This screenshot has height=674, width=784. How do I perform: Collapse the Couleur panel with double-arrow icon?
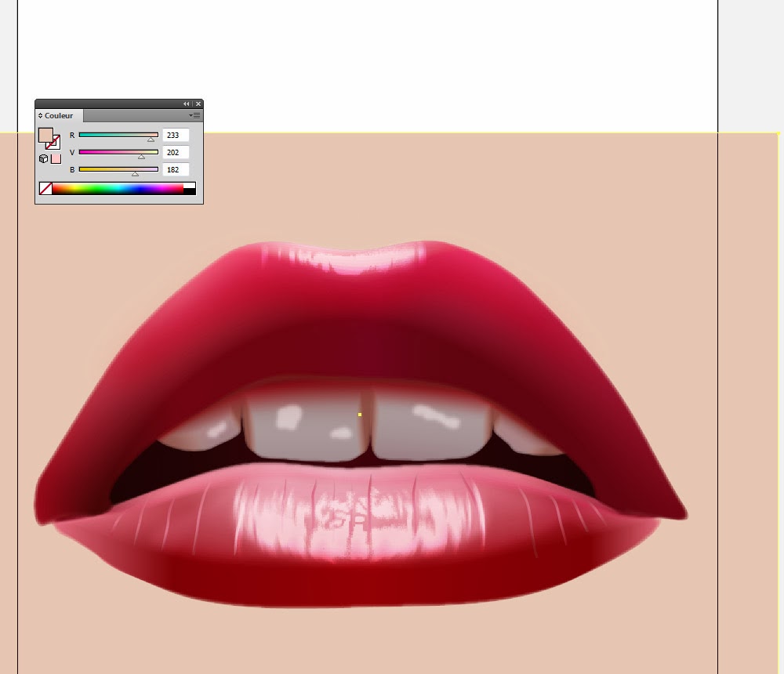coord(186,104)
